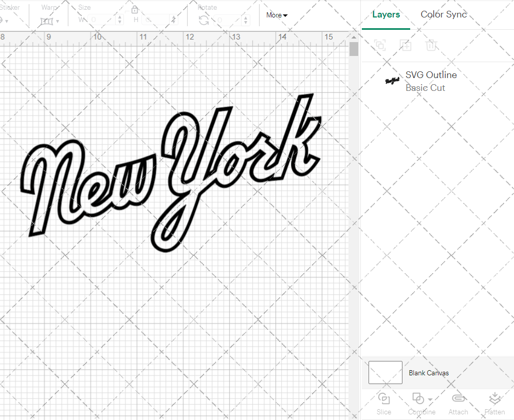Click the Duplicate layer icon
This screenshot has height=420, width=514.
tap(406, 45)
